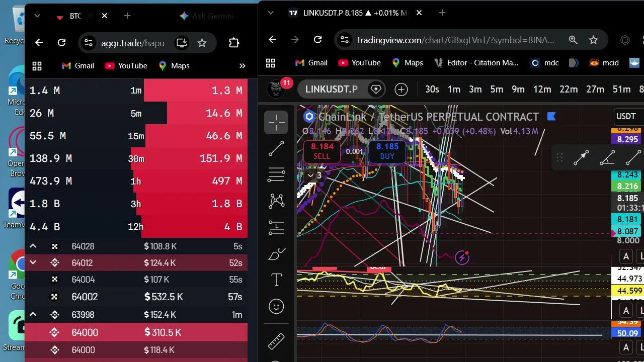
Task: Install aggr.trade app via address bar icon
Action: tap(181, 43)
